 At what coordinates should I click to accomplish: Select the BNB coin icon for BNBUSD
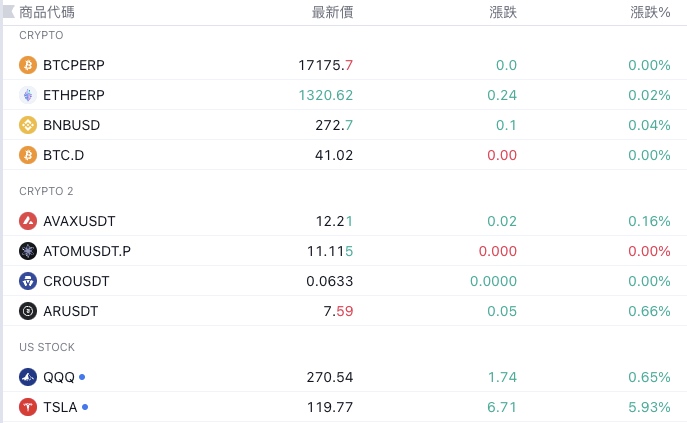pos(28,125)
